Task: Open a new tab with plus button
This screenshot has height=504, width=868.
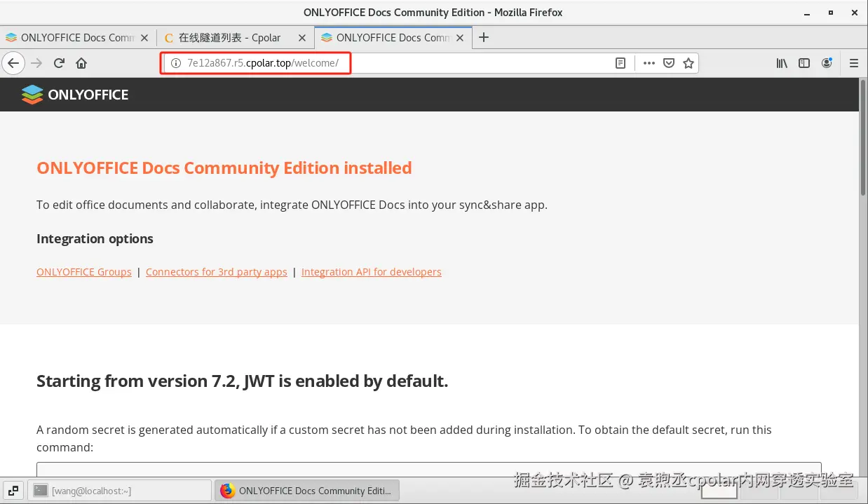Action: pyautogui.click(x=483, y=38)
